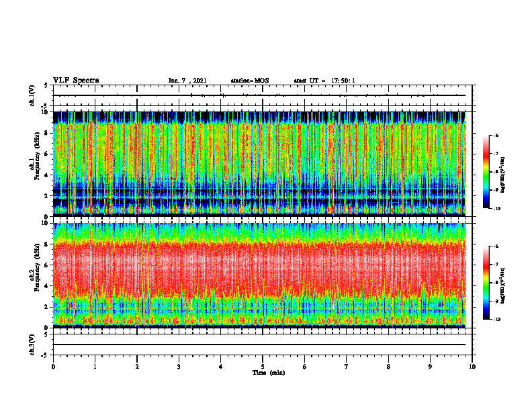The width and height of the screenshot is (532, 411).
Task: Click the ch.1 colorbar label 'log(PSD)'
Action: [503, 175]
